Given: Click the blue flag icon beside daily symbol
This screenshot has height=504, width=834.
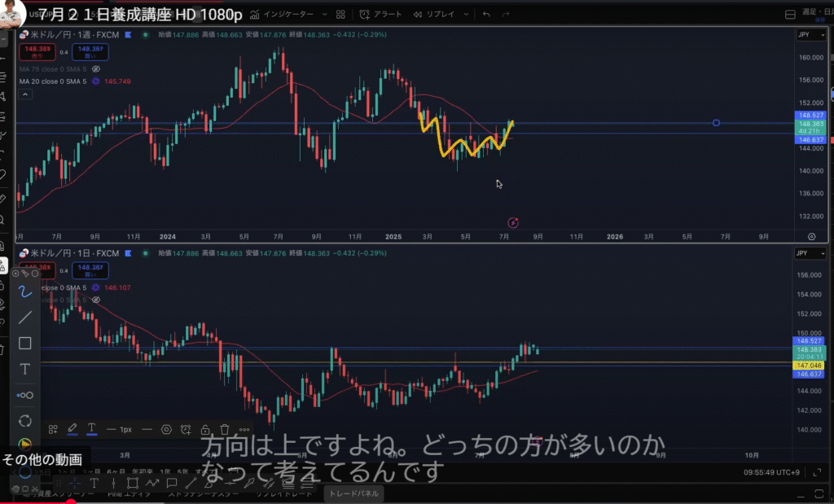Looking at the screenshot, I should tap(128, 253).
